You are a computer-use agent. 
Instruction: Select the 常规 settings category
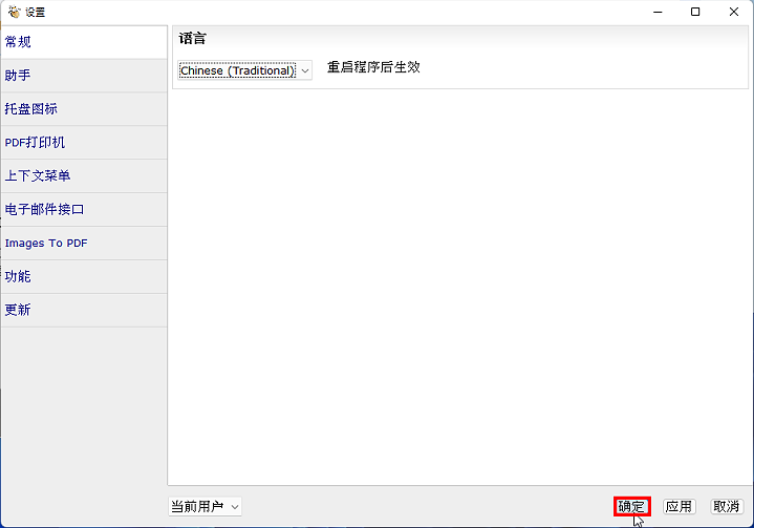[x=84, y=42]
